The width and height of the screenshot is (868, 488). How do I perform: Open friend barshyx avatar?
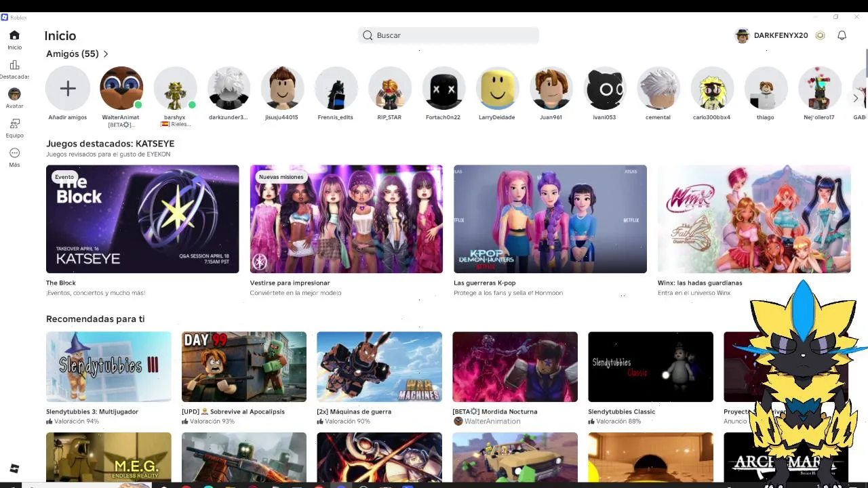tap(175, 88)
